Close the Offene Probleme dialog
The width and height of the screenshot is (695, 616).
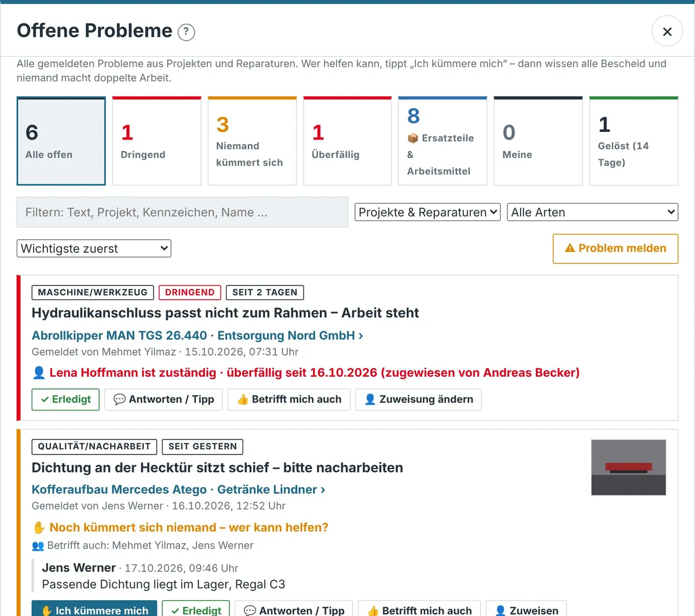[x=667, y=31]
